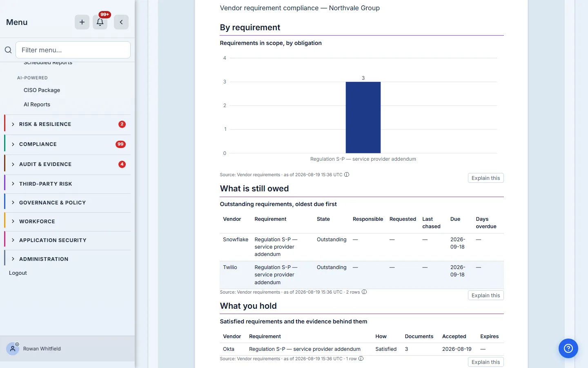Click the Satisfied status in Okta row
The width and height of the screenshot is (588, 368).
386,349
